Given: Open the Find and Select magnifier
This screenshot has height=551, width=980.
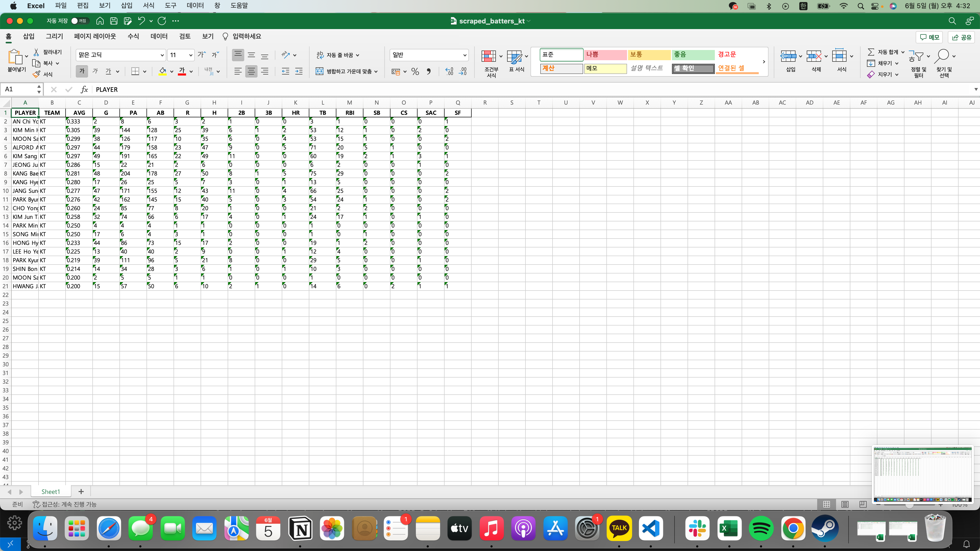Looking at the screenshot, I should coord(942,56).
